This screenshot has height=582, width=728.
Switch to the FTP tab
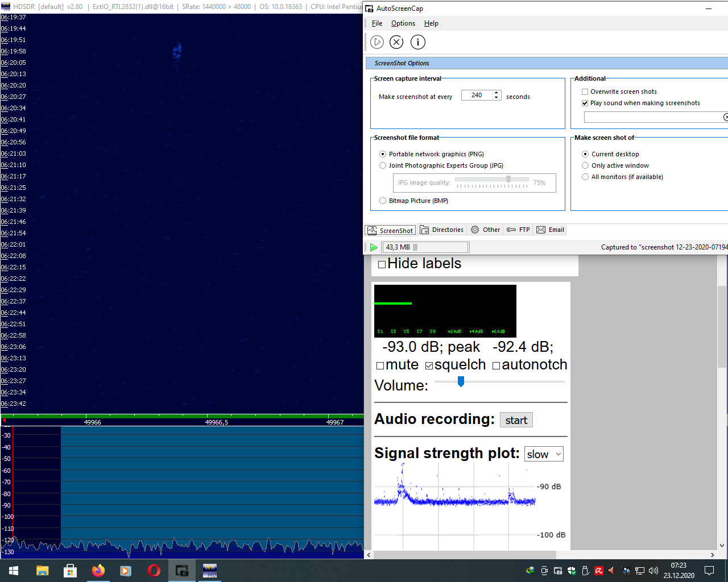pyautogui.click(x=518, y=230)
